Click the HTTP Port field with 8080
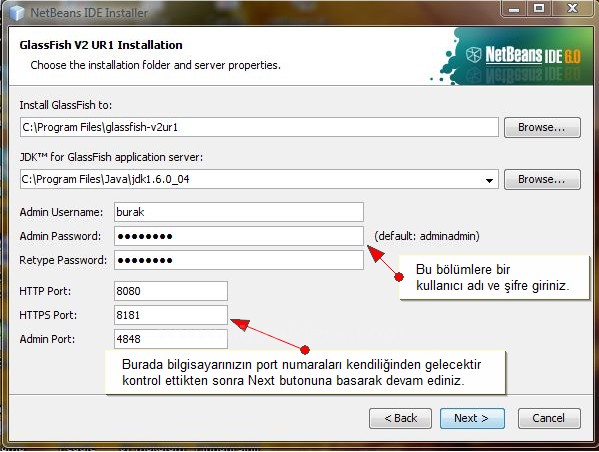 (171, 291)
